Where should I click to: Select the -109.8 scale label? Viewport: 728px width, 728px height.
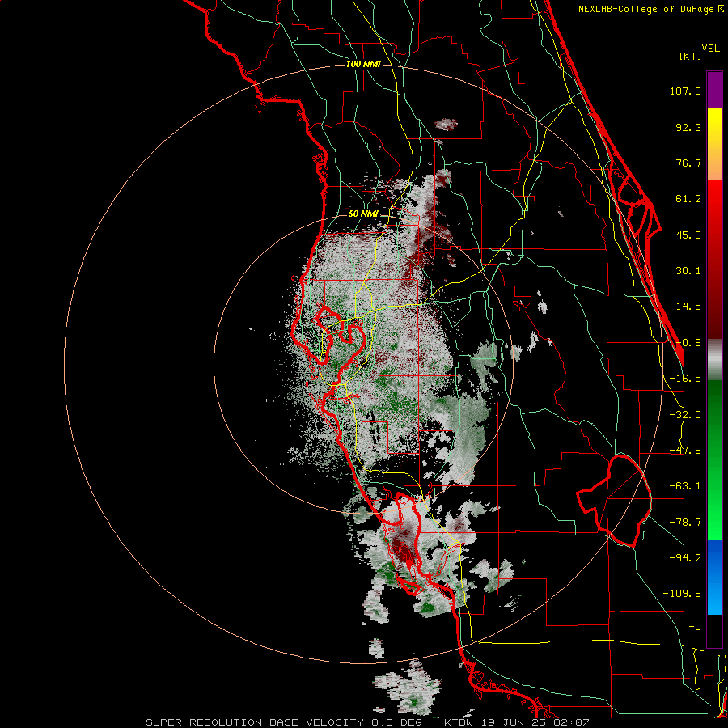point(682,594)
